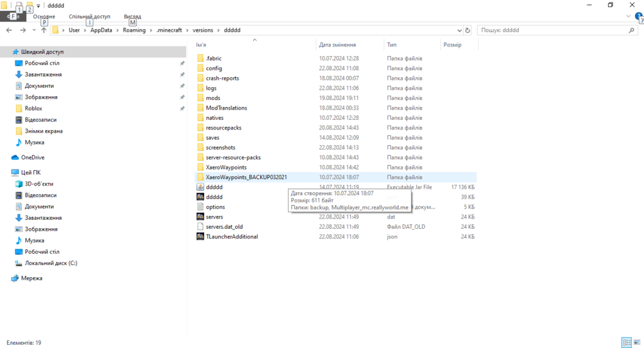This screenshot has height=348, width=644.
Task: Select the crash-reports folder icon
Action: (x=200, y=78)
